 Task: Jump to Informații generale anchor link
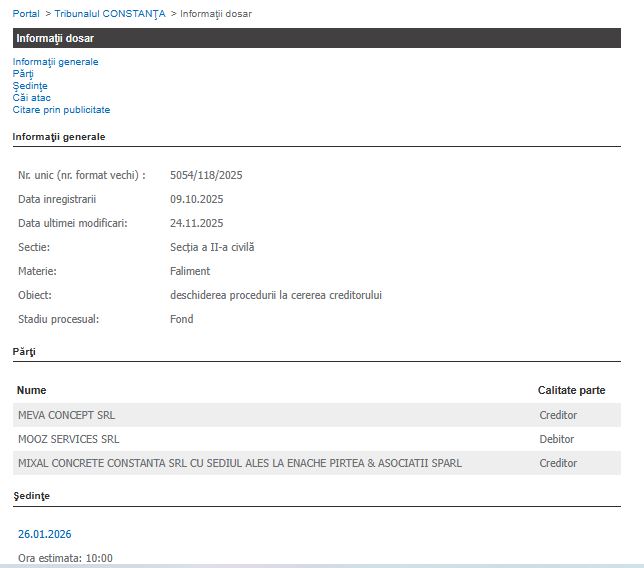55,62
